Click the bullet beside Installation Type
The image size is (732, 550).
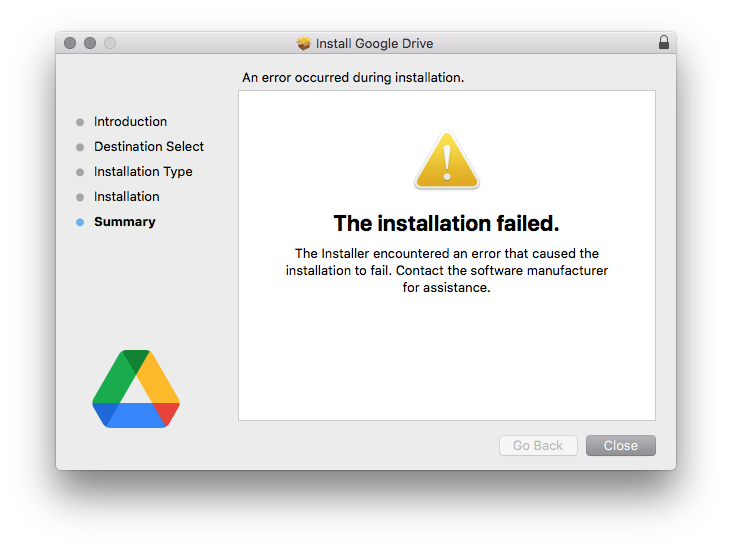click(x=80, y=172)
